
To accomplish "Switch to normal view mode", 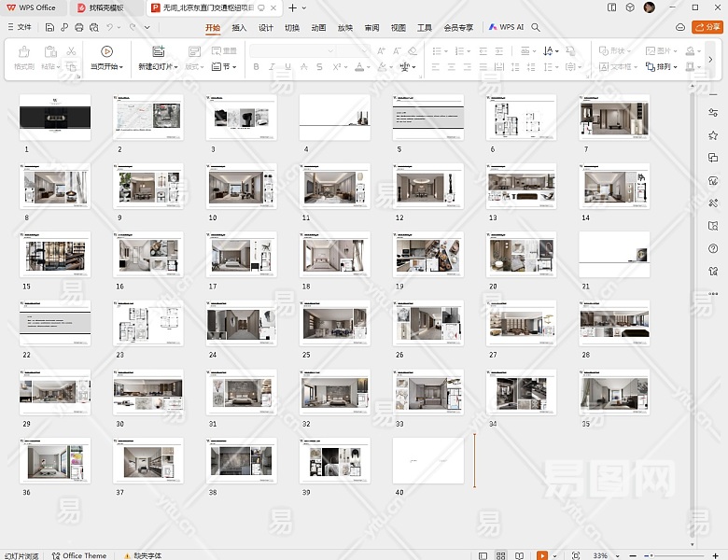I will tap(482, 554).
